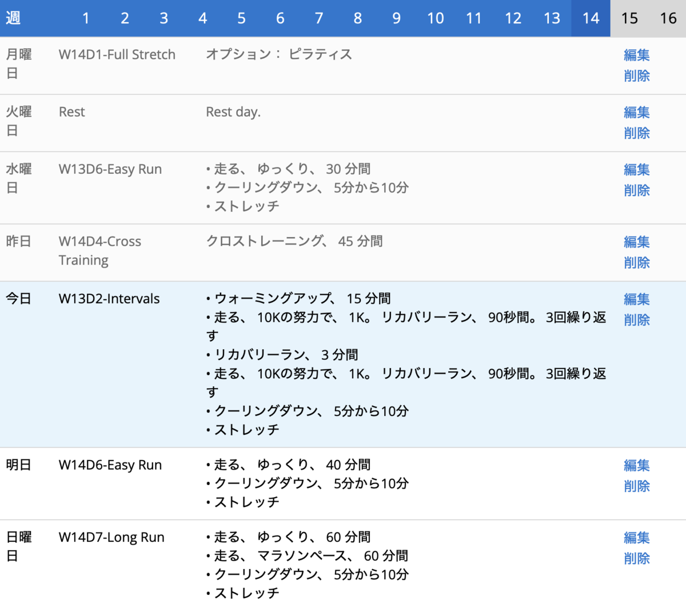Select week 4 tab

click(202, 18)
